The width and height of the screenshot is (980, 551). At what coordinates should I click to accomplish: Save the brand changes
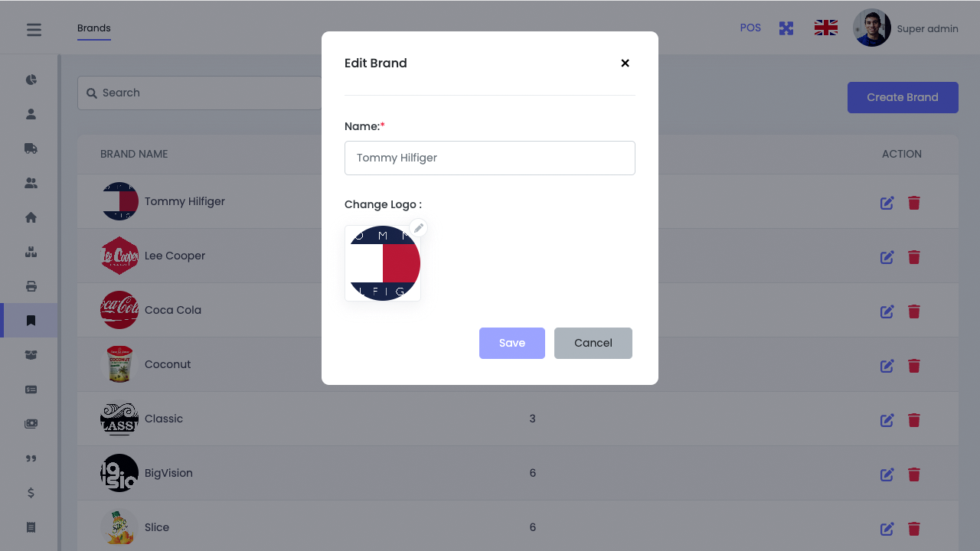(512, 343)
